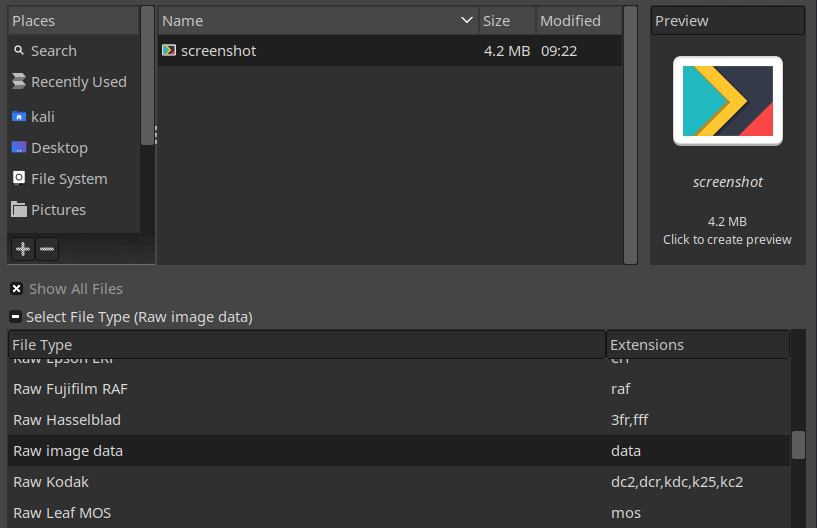The height and width of the screenshot is (528, 817).
Task: Click the Places header label
Action: [33, 21]
